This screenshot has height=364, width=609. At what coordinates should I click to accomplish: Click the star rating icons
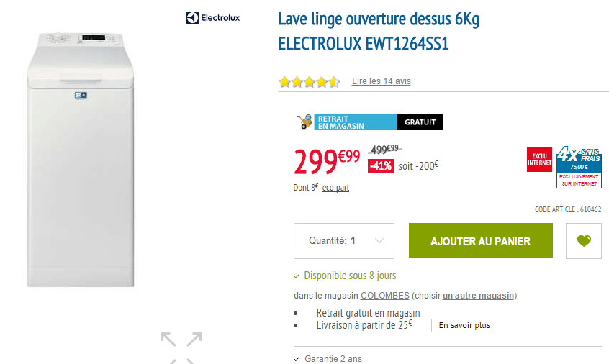[x=309, y=82]
